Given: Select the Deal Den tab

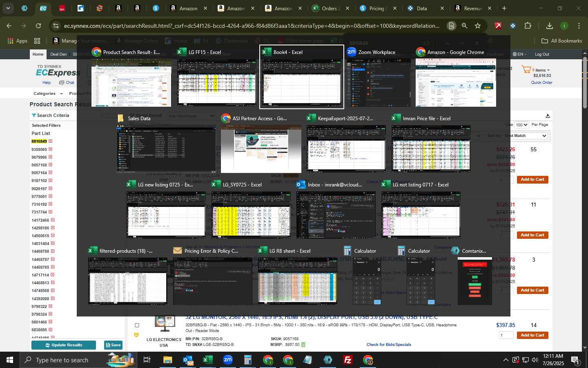Looking at the screenshot, I should [58, 54].
